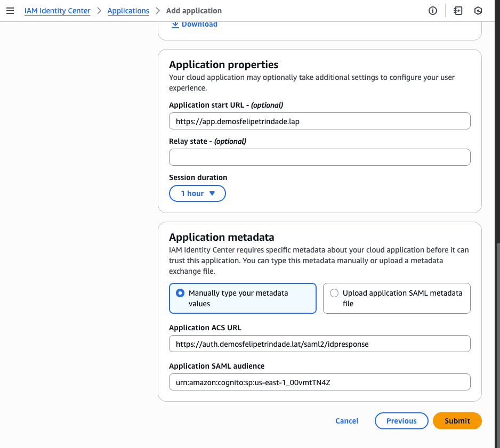
Task: Click the Application ACS URL field
Action: pyautogui.click(x=319, y=344)
